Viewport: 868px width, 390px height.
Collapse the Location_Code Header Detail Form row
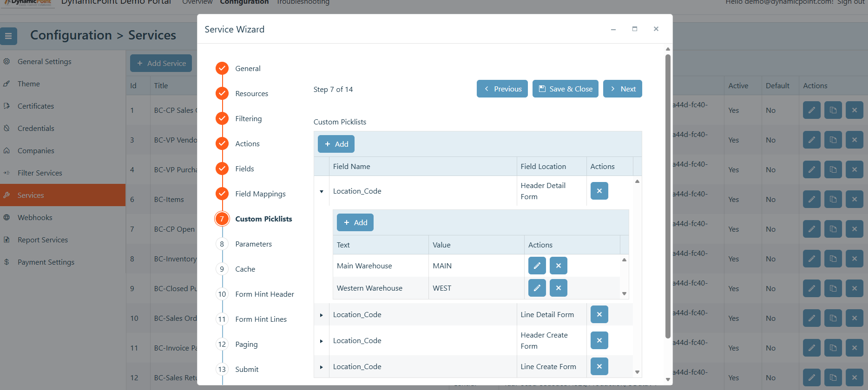[x=321, y=191]
